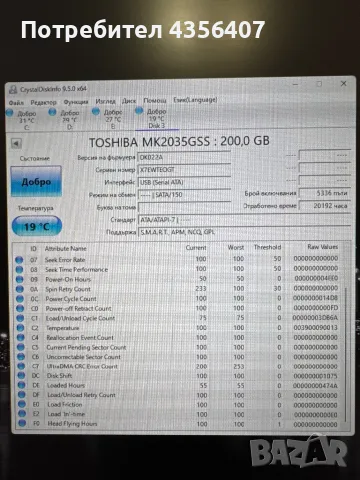Click status dot for Temperature attribute
The image size is (360, 480).
click(20, 328)
